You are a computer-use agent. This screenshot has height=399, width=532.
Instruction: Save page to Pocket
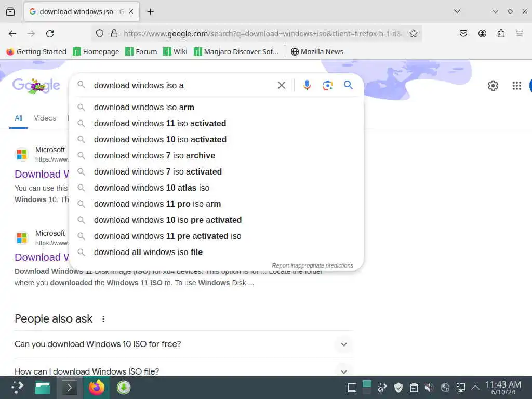pyautogui.click(x=463, y=33)
